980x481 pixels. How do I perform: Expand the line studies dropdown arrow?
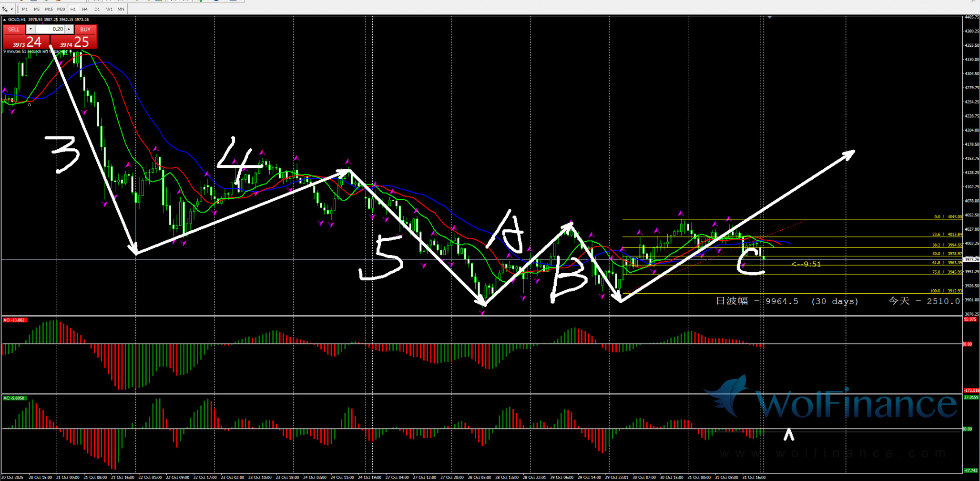coord(12,9)
